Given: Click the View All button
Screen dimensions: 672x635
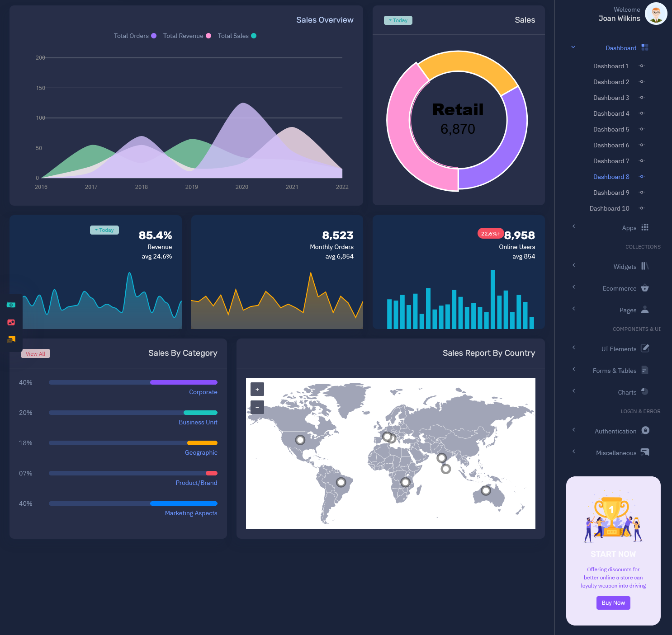Looking at the screenshot, I should [35, 353].
